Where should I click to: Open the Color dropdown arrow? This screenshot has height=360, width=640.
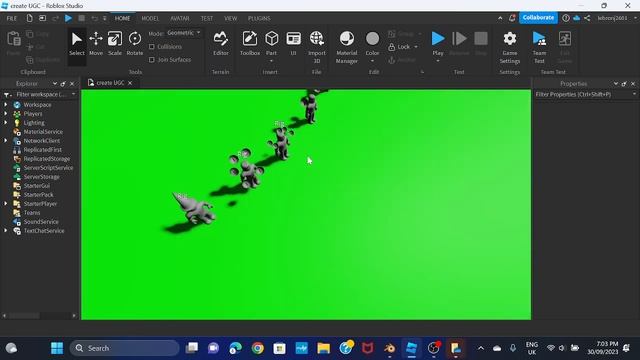coord(372,61)
